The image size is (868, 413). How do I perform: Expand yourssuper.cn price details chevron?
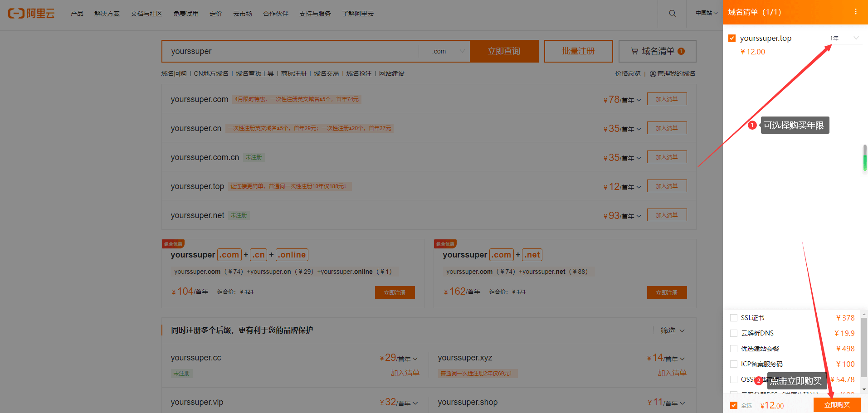[639, 129]
